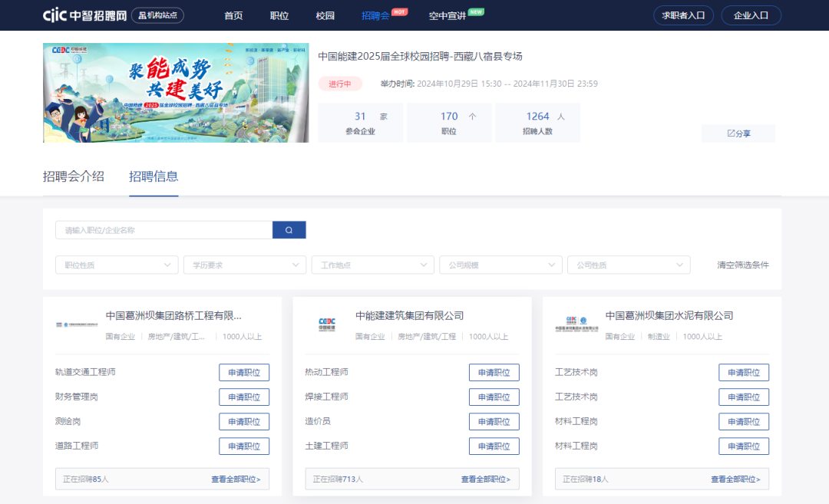
Task: Click the 进行中 status badge
Action: tap(340, 84)
